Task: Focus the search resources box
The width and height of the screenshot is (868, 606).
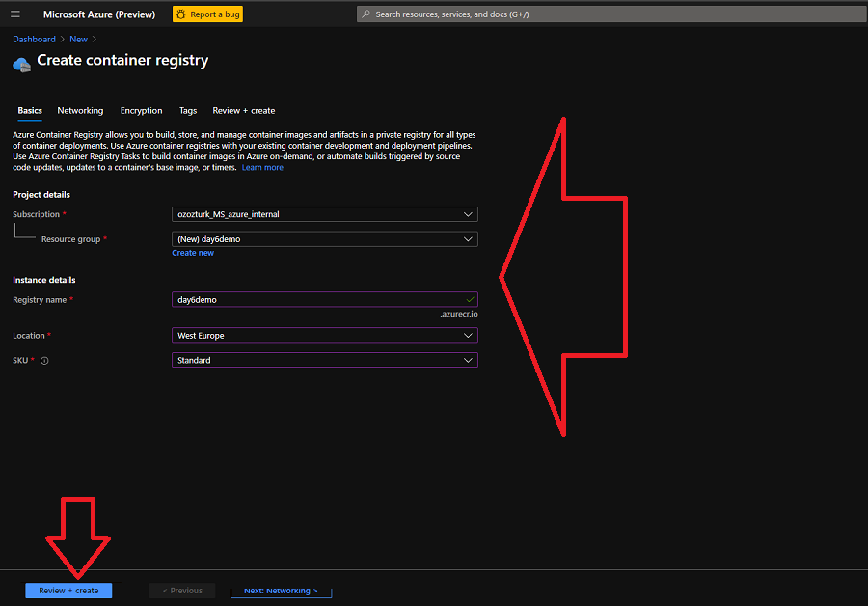Action: tap(608, 14)
